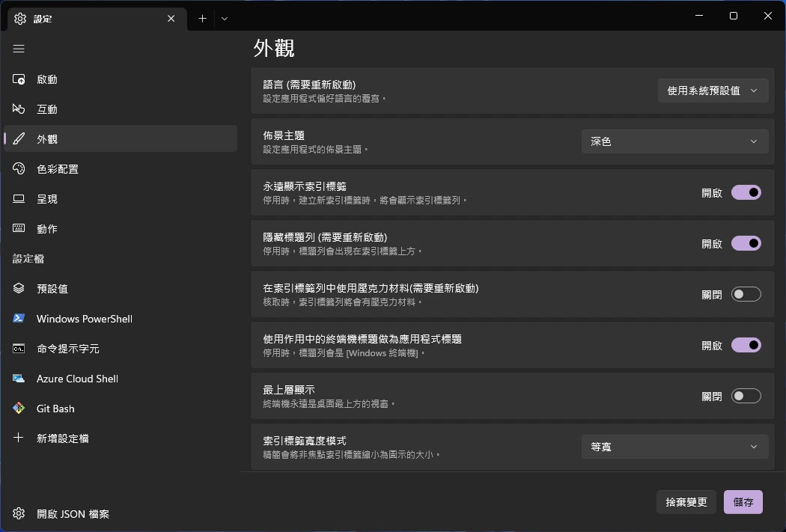The image size is (786, 532).
Task: Click the 捨棄變更 discard changes button
Action: 686,502
